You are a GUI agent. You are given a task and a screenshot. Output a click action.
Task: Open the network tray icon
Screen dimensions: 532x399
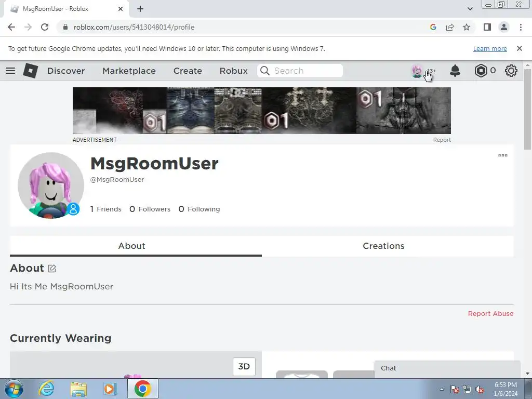tap(467, 390)
